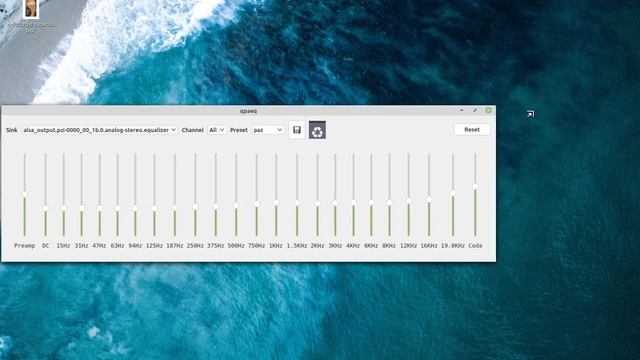Click the 750Hz band slider handle

[257, 204]
